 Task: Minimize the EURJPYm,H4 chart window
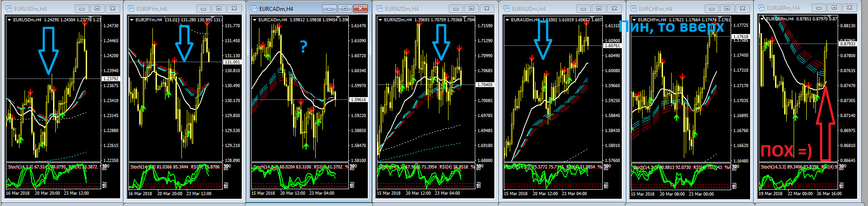(204, 9)
